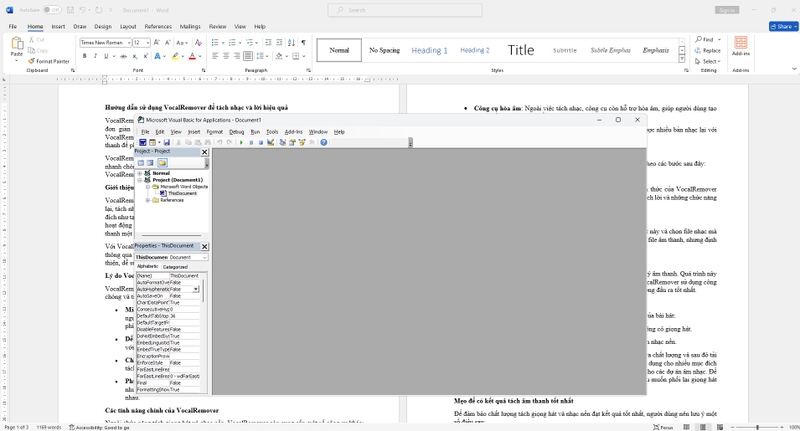The image size is (800, 431).
Task: Switch to the Categorized properties tab
Action: [175, 267]
